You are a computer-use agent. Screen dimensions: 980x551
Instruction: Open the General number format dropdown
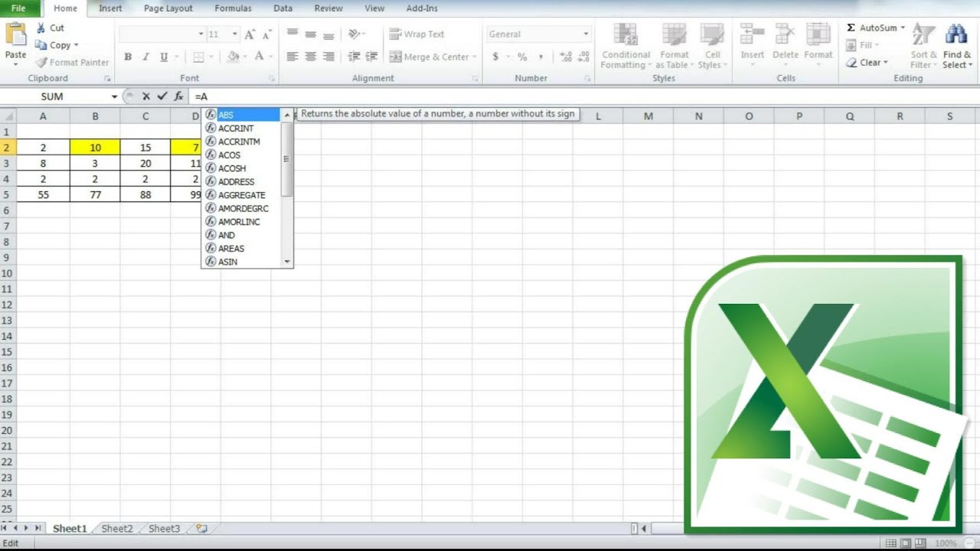(586, 34)
